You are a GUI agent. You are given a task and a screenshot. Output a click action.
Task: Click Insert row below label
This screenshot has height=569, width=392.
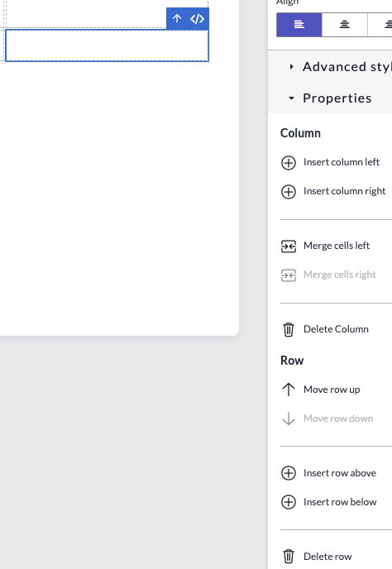pyautogui.click(x=340, y=502)
